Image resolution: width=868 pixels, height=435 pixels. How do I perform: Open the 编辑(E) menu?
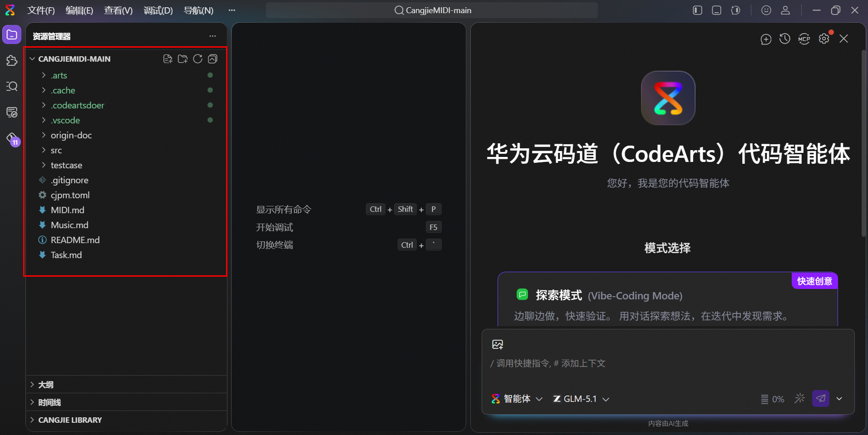[79, 10]
